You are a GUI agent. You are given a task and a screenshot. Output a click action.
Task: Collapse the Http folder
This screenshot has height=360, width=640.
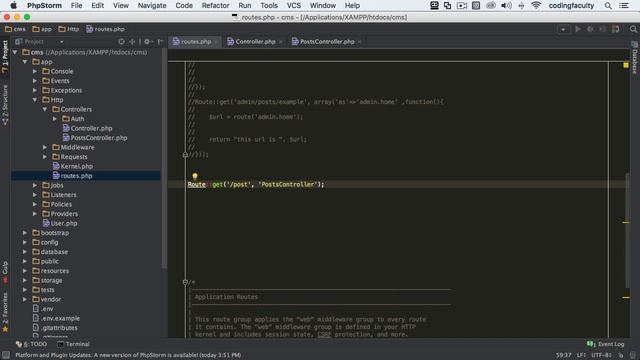coord(35,100)
